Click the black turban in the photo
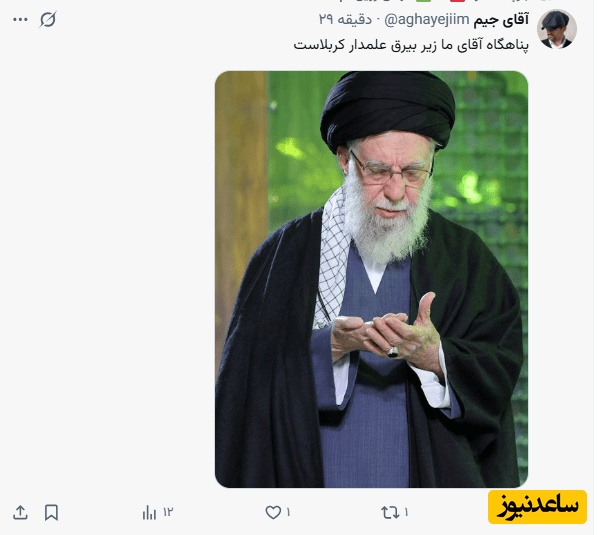The height and width of the screenshot is (535, 598). 387,109
